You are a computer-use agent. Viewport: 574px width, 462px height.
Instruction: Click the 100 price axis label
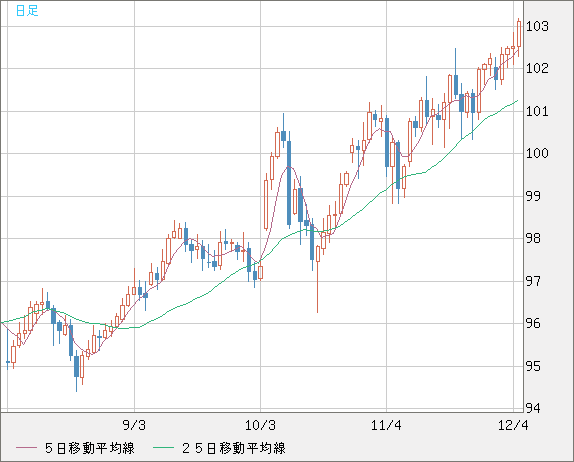point(537,153)
